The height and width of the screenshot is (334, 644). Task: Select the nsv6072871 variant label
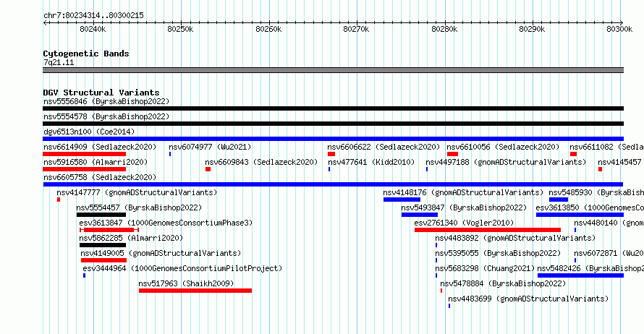[x=609, y=253]
